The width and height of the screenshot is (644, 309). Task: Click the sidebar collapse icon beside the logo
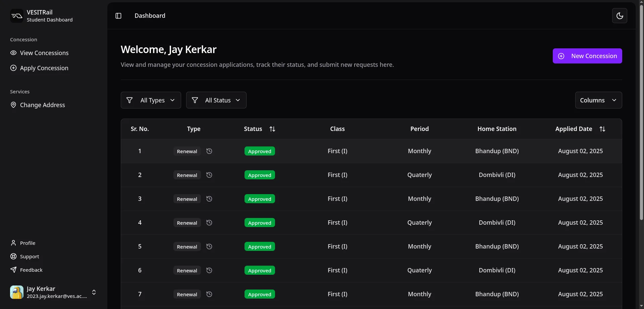tap(118, 15)
